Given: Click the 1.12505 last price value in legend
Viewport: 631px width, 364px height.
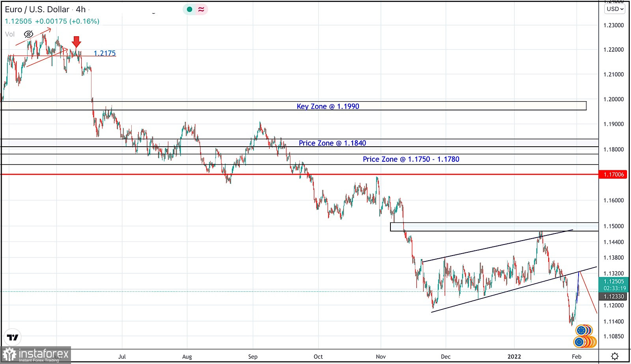Looking at the screenshot, I should click(x=18, y=21).
